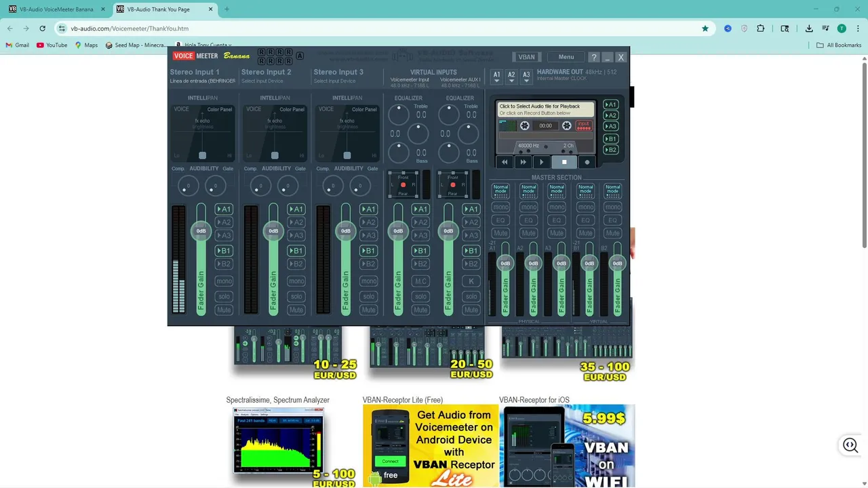Image resolution: width=868 pixels, height=488 pixels.
Task: Click Stereo Input 1 fader gain knob
Action: 201,231
